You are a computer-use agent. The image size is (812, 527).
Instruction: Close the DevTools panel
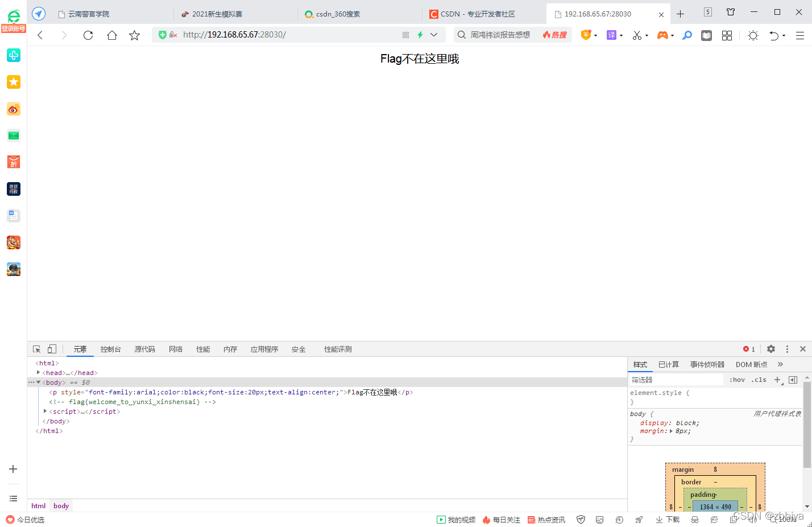point(803,349)
